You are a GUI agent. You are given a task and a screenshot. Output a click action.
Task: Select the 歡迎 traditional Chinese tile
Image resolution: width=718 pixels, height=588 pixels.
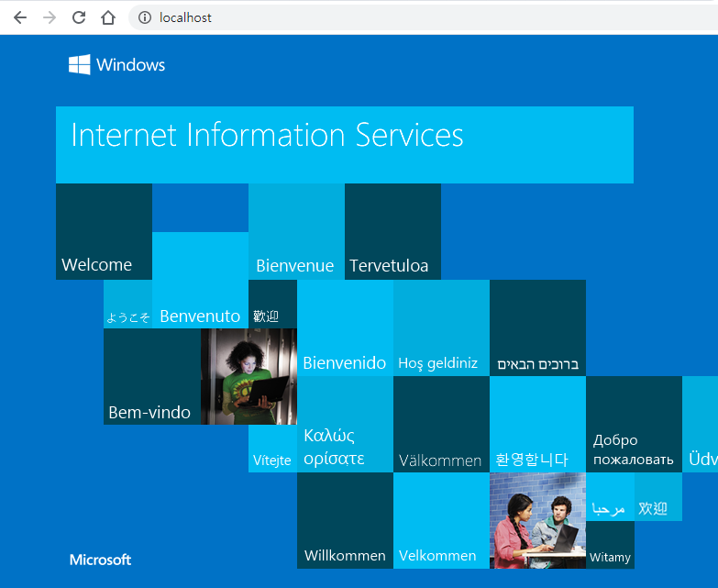click(272, 304)
